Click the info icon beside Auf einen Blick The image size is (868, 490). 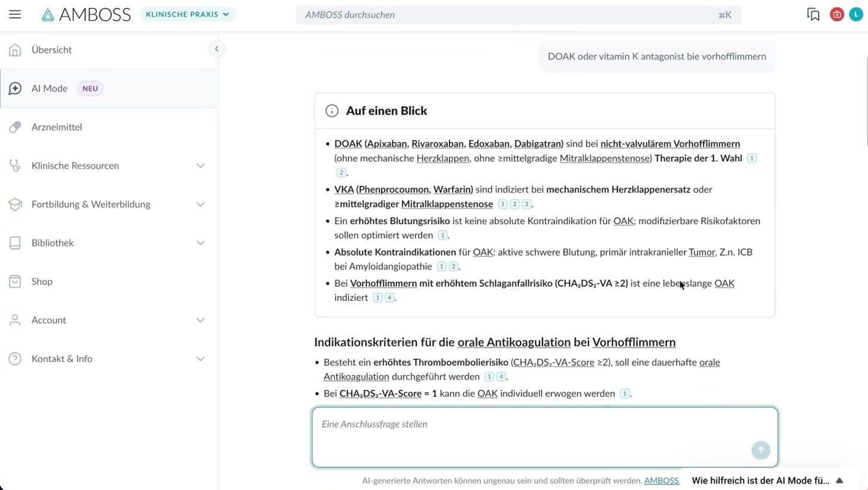(x=331, y=111)
